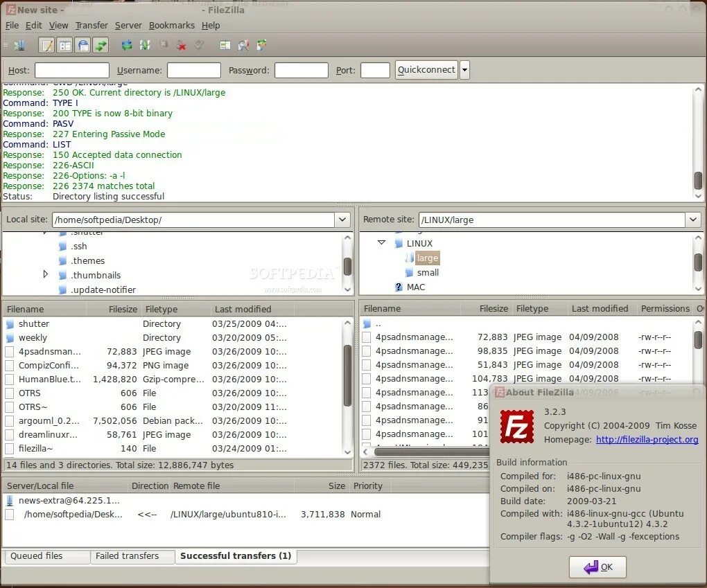Click the blue Refresh file lists icon
Image resolution: width=707 pixels, height=588 pixels.
coord(127,45)
